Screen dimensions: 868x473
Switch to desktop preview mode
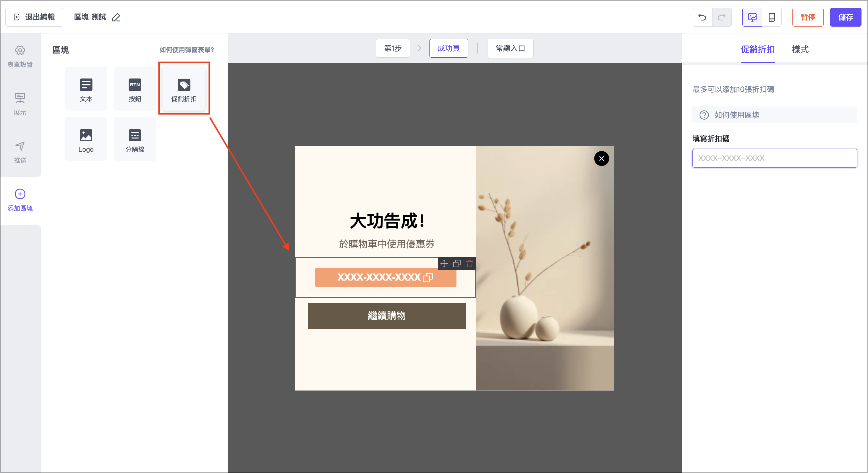coord(752,17)
